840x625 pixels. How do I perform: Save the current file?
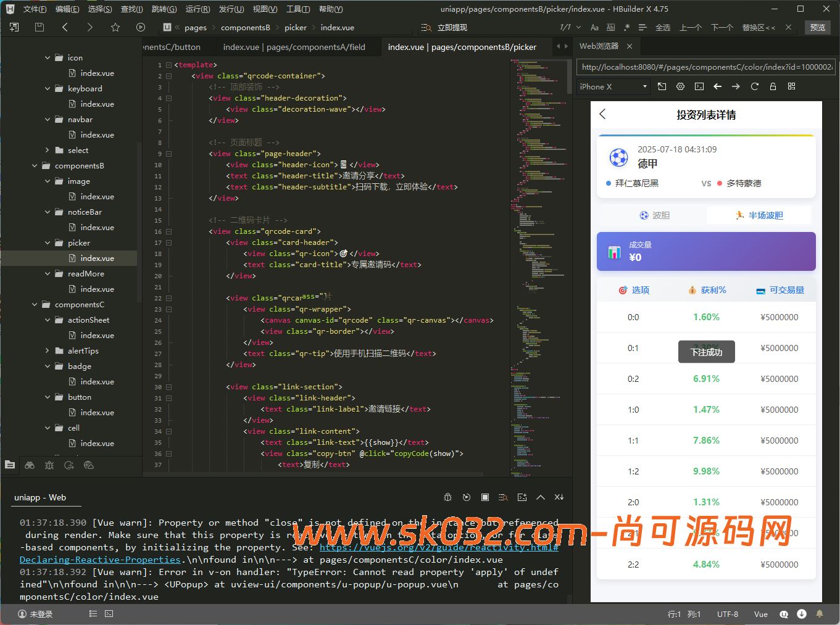click(x=40, y=27)
